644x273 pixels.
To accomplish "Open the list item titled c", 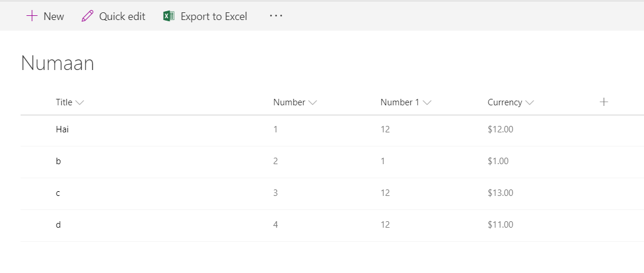I will click(58, 193).
